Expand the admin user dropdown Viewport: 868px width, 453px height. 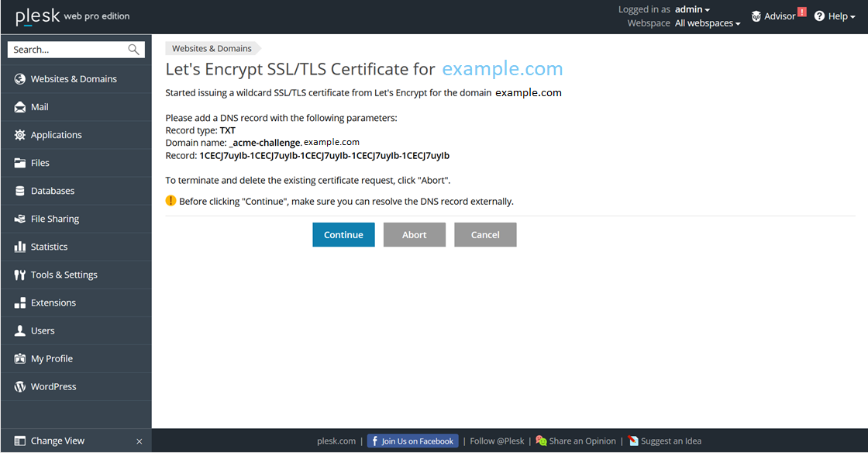[x=692, y=9]
